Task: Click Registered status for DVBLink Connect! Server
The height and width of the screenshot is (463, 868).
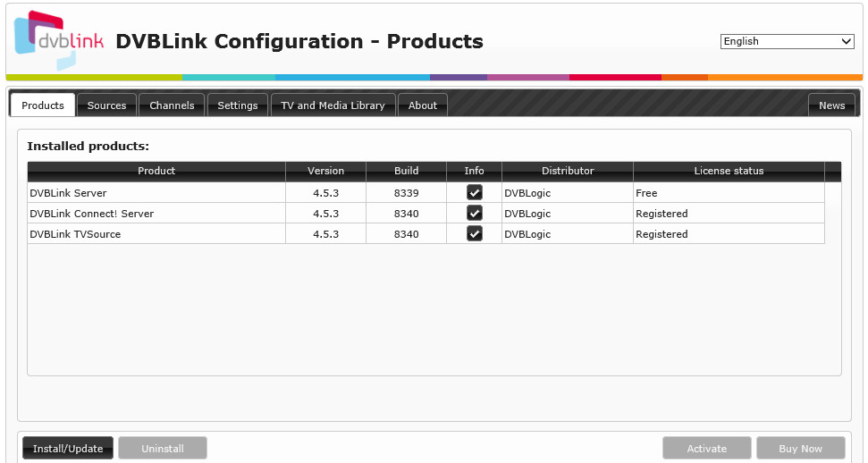Action: tap(662, 214)
